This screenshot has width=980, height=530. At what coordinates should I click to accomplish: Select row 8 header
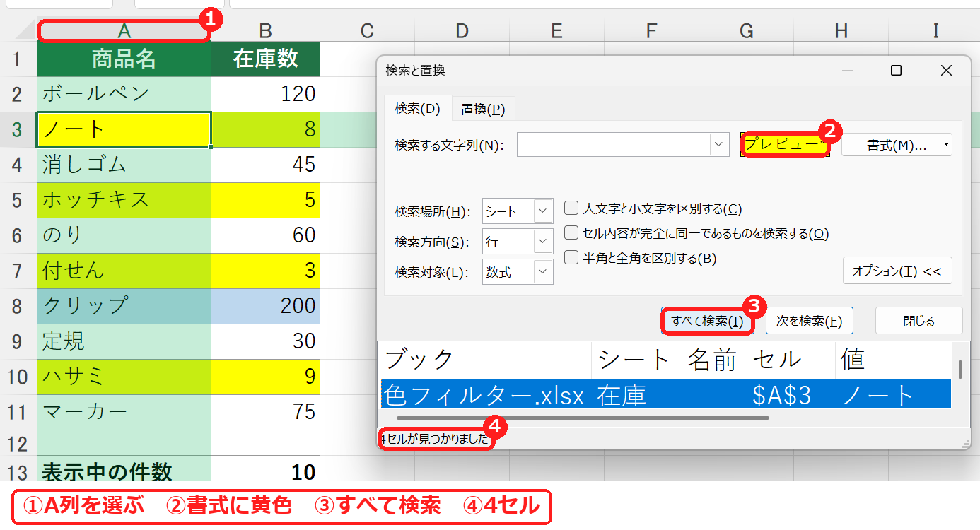18,306
